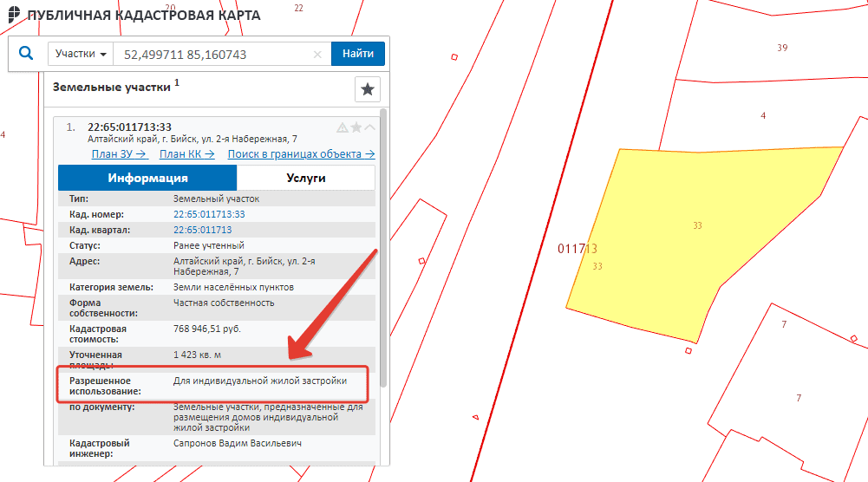Add parcel 22:65:011713:33 to favorites star

pyautogui.click(x=356, y=128)
